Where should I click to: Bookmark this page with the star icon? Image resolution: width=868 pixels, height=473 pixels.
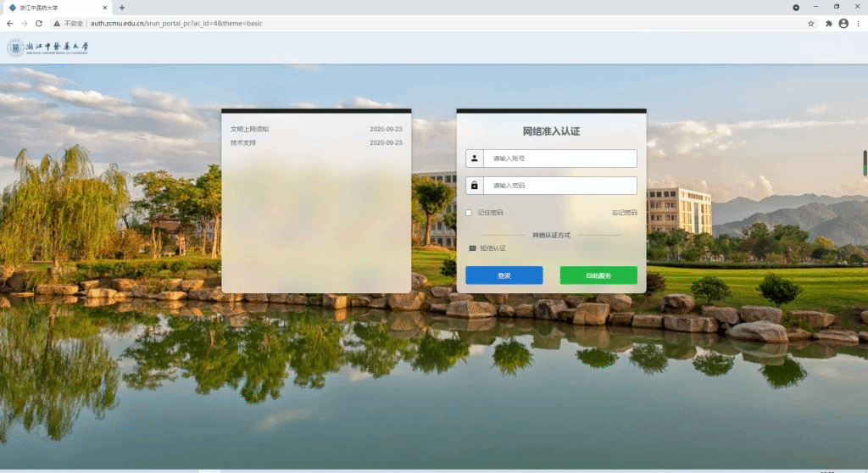(x=811, y=24)
